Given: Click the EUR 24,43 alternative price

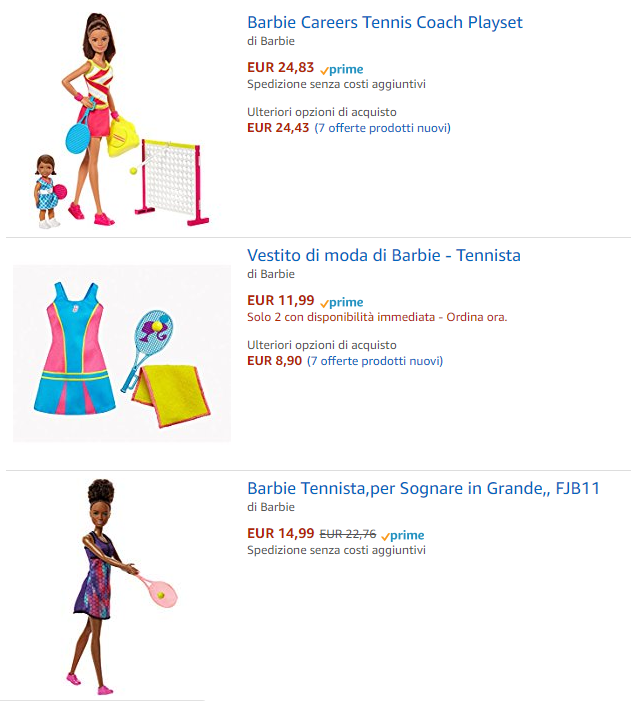Looking at the screenshot, I should [278, 128].
